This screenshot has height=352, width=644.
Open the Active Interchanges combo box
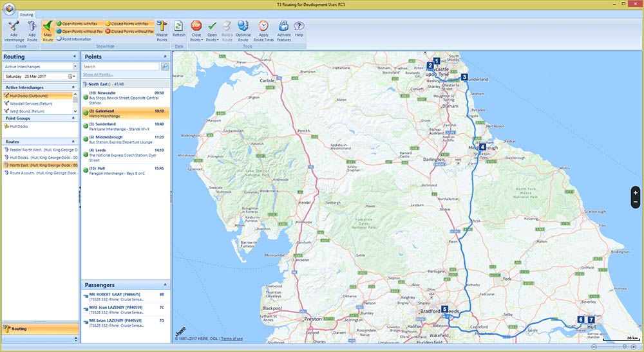click(x=40, y=66)
